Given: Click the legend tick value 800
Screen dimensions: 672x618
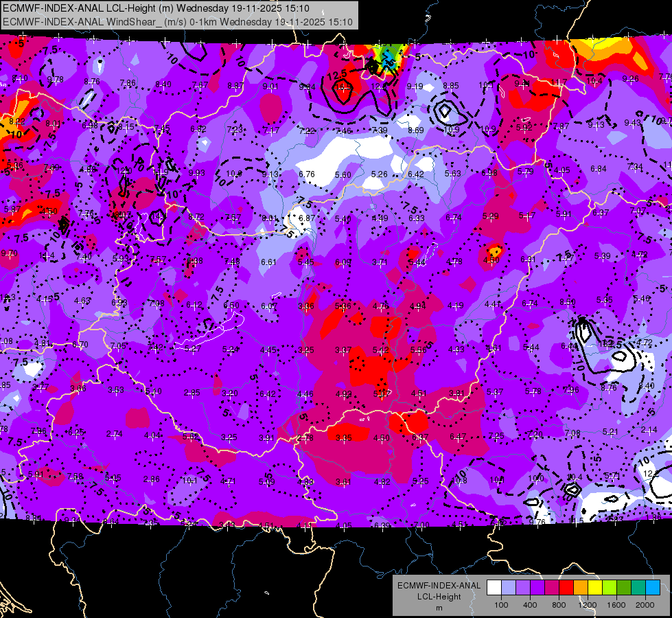Looking at the screenshot, I should pyautogui.click(x=559, y=605).
